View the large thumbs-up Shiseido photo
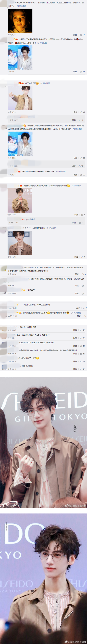Screen dimensions: 87x644 click(x=43, y=439)
